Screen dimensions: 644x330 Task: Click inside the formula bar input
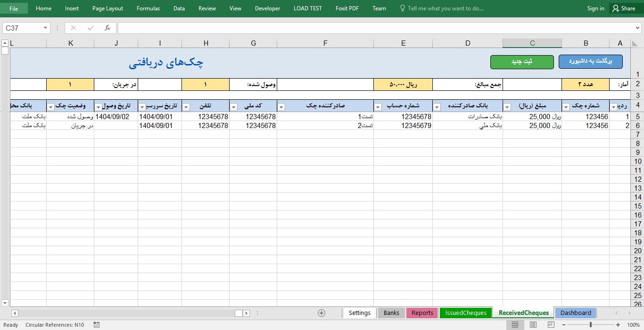[377, 28]
